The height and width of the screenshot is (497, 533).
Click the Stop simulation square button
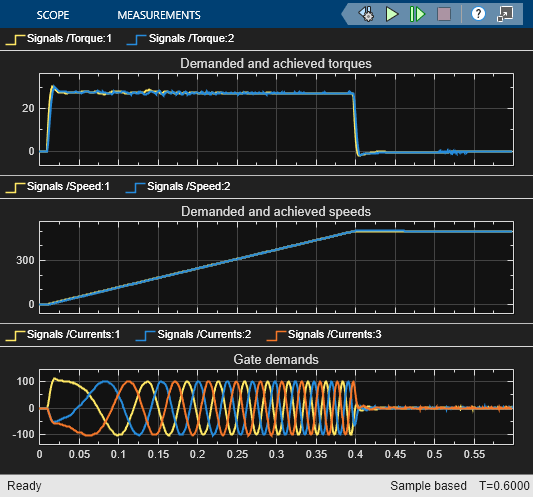coord(444,14)
